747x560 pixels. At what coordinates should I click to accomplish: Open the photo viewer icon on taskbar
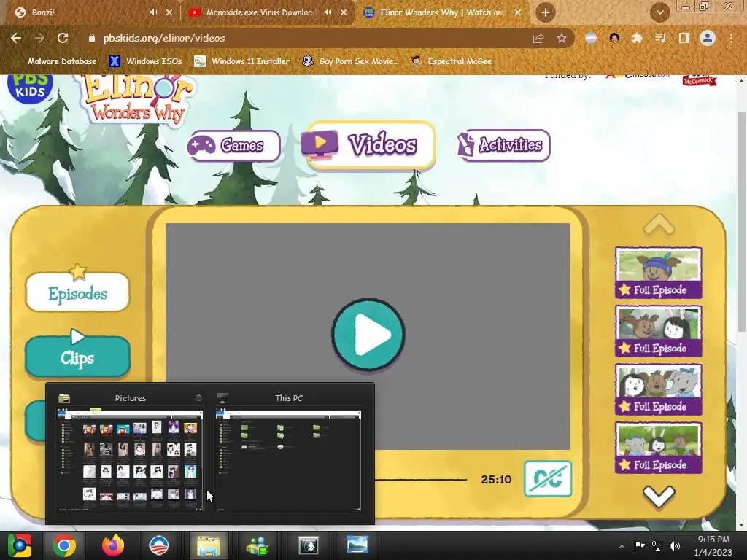point(357,545)
